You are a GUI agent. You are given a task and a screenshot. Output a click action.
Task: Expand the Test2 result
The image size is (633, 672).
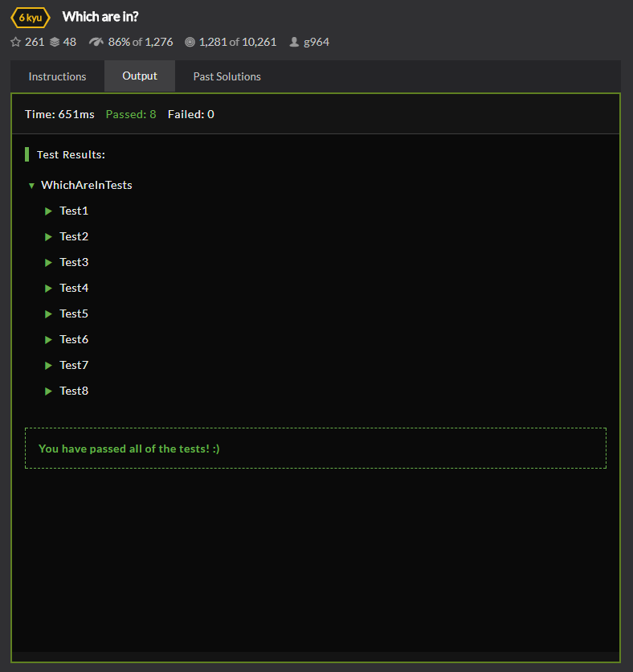[x=48, y=237]
